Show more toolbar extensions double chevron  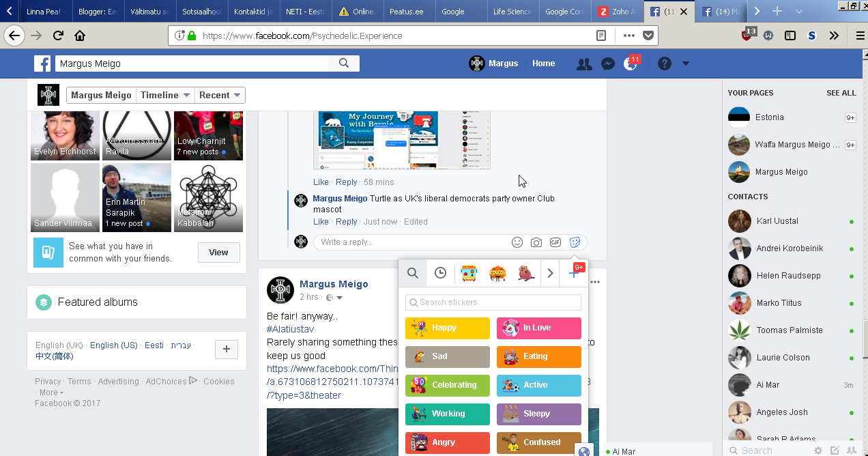[834, 35]
